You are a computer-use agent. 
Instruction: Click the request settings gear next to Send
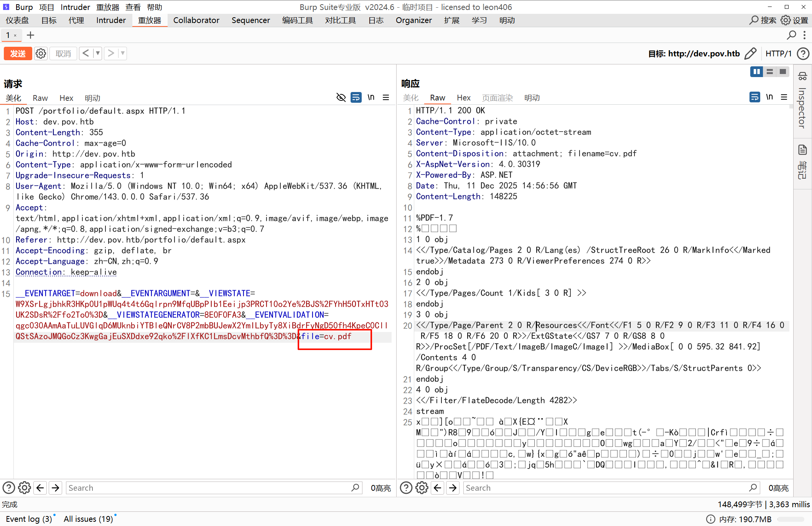coord(41,53)
